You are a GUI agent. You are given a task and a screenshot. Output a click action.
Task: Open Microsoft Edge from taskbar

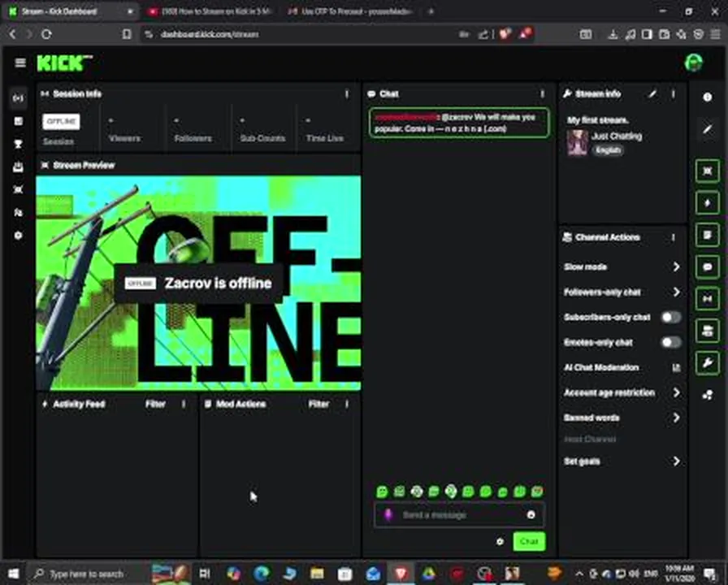(x=262, y=574)
